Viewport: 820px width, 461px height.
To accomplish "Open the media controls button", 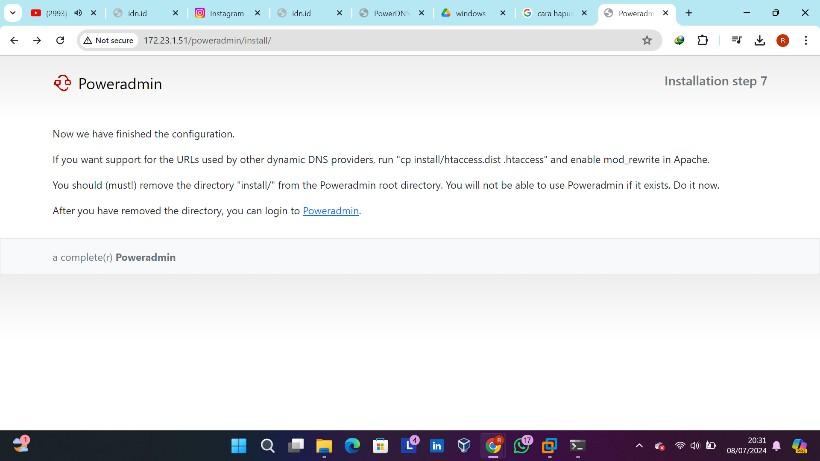I will [736, 40].
